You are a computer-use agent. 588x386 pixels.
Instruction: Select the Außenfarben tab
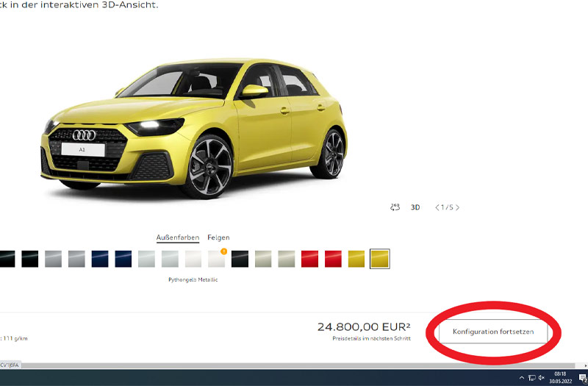point(178,237)
